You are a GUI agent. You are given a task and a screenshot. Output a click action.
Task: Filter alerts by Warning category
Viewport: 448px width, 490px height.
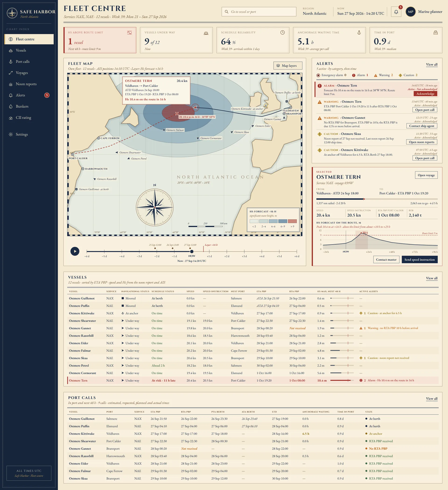point(383,75)
